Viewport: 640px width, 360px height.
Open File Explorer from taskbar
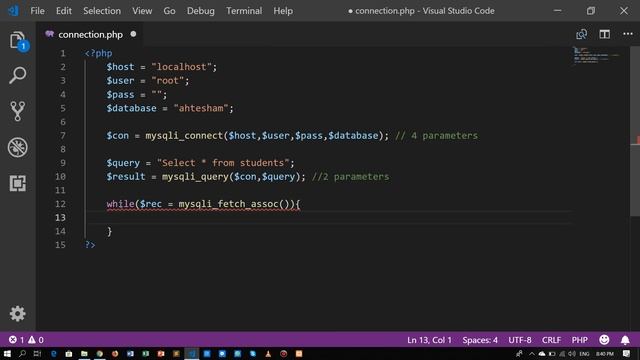tap(84, 353)
